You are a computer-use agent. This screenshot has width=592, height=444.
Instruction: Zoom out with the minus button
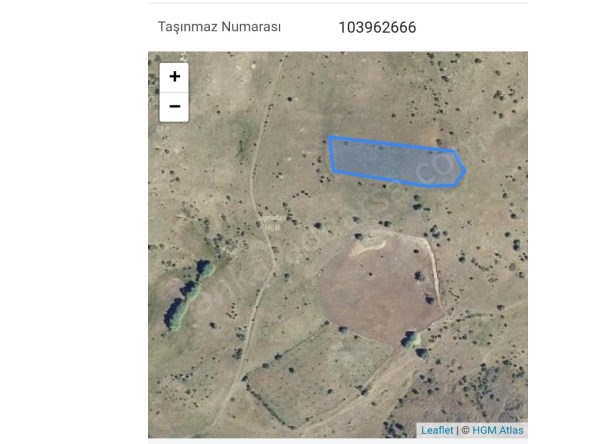tap(174, 107)
